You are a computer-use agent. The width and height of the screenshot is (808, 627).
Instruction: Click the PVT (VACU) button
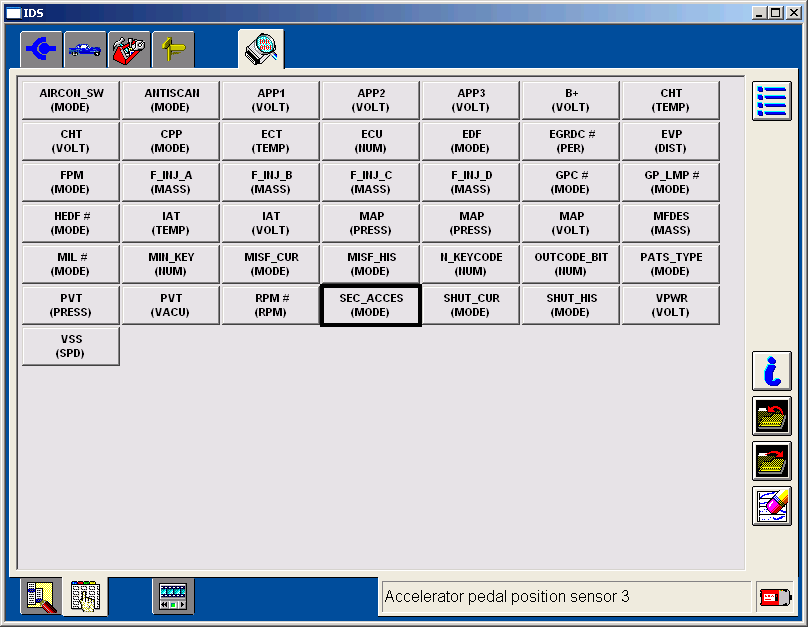tap(171, 305)
